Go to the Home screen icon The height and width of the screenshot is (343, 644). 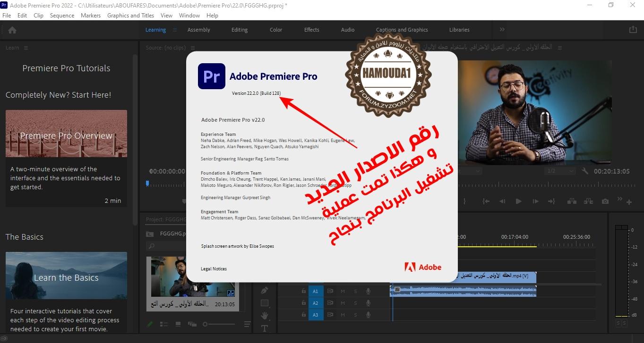(x=12, y=30)
